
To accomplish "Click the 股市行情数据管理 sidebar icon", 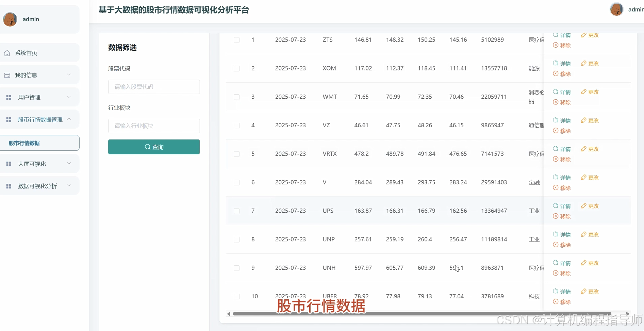I will pyautogui.click(x=9, y=119).
